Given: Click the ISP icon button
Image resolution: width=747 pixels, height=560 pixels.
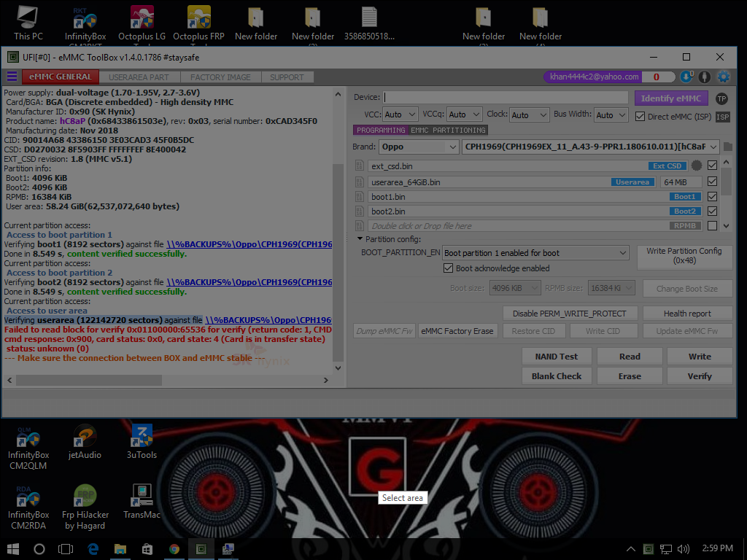Looking at the screenshot, I should (723, 117).
